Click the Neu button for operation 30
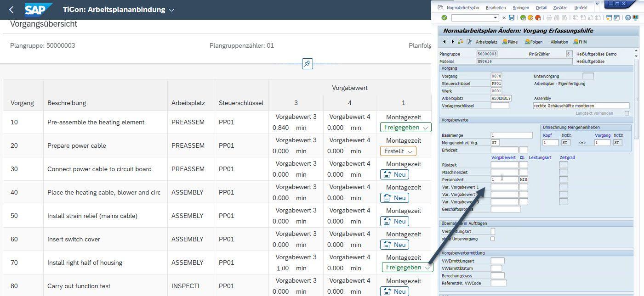The image size is (644, 296). point(394,174)
